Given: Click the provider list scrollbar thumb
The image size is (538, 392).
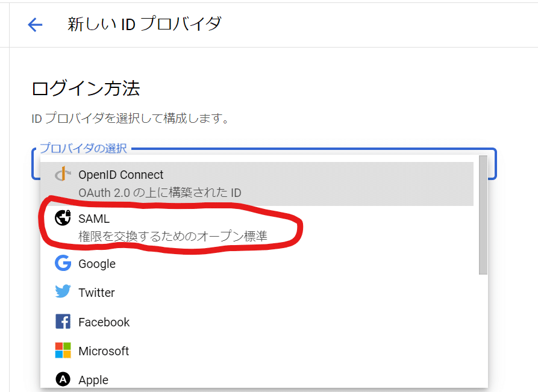Looking at the screenshot, I should [483, 215].
